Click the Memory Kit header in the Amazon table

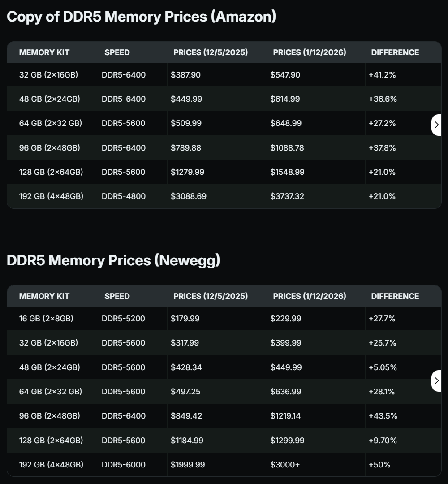(44, 52)
